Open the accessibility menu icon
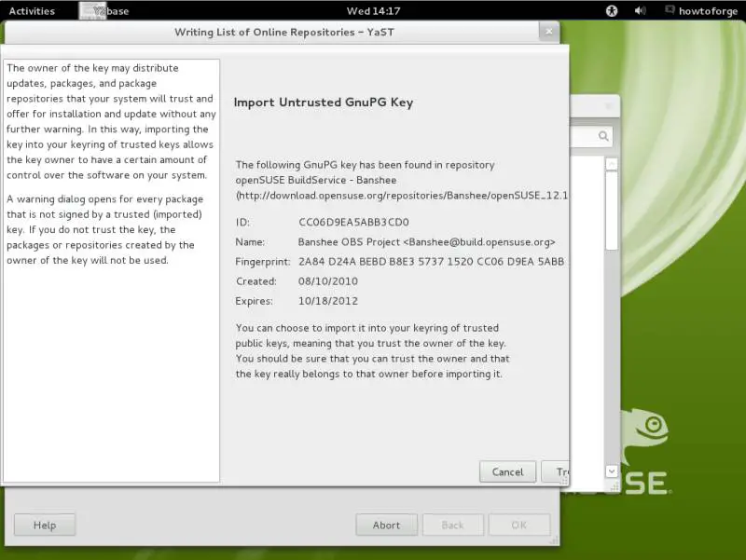 612,11
